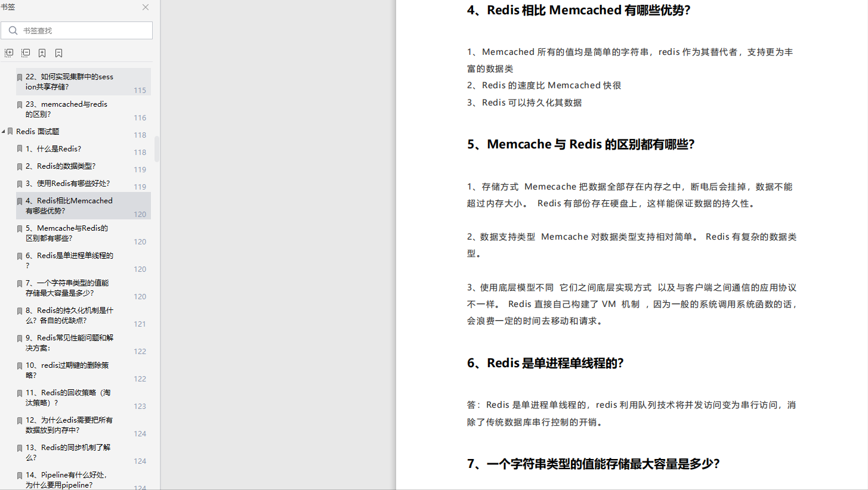The width and height of the screenshot is (868, 490).
Task: Go to bookmark 7、一个字符串类型的值能存储最大容量
Action: [x=67, y=288]
